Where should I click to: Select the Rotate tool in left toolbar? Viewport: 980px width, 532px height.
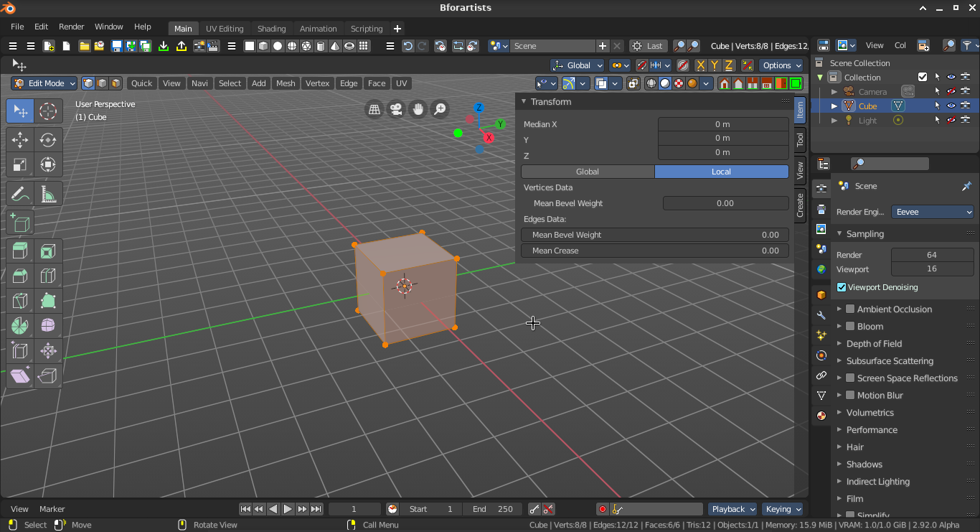pyautogui.click(x=48, y=140)
